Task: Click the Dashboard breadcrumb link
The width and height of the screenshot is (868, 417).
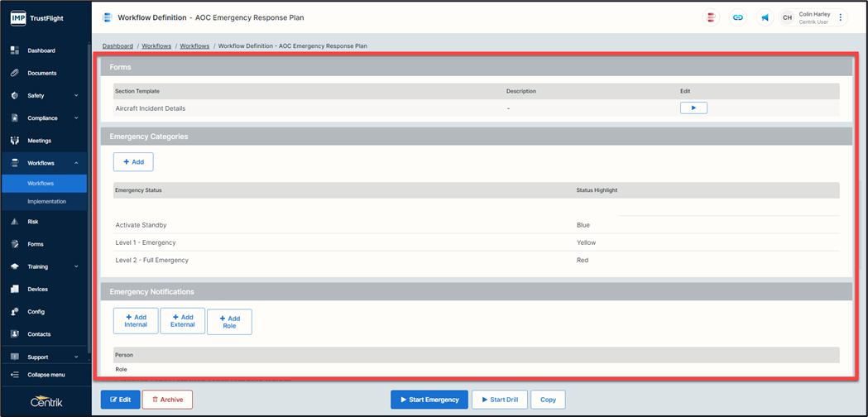Action: [117, 46]
